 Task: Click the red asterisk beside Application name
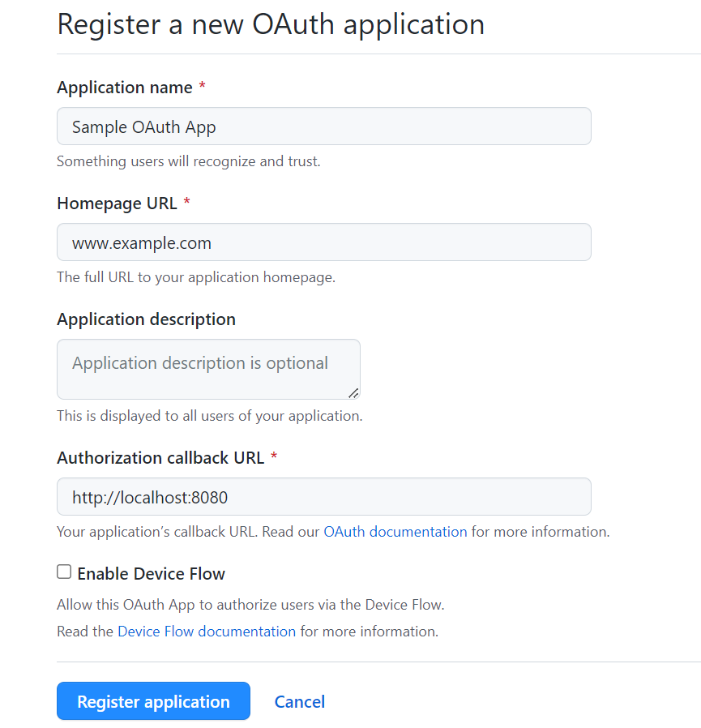202,86
